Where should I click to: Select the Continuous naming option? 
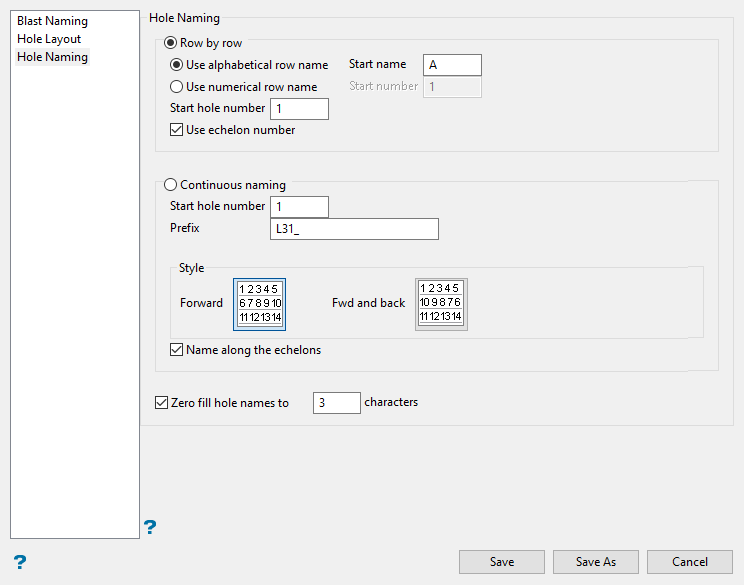[171, 185]
